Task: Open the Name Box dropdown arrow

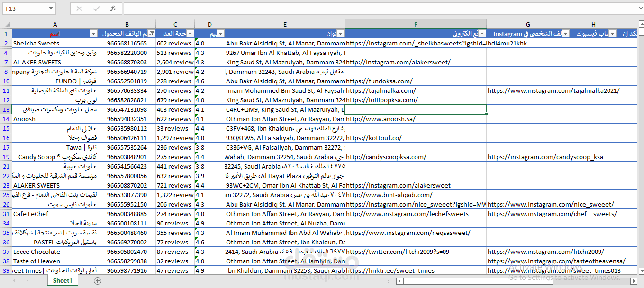Action: tap(51, 9)
